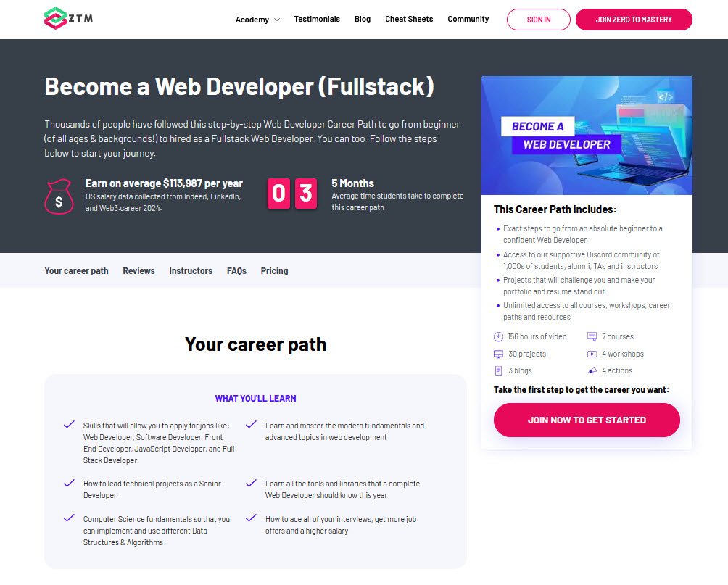Open Cheat Sheets in the navigation

pos(409,19)
